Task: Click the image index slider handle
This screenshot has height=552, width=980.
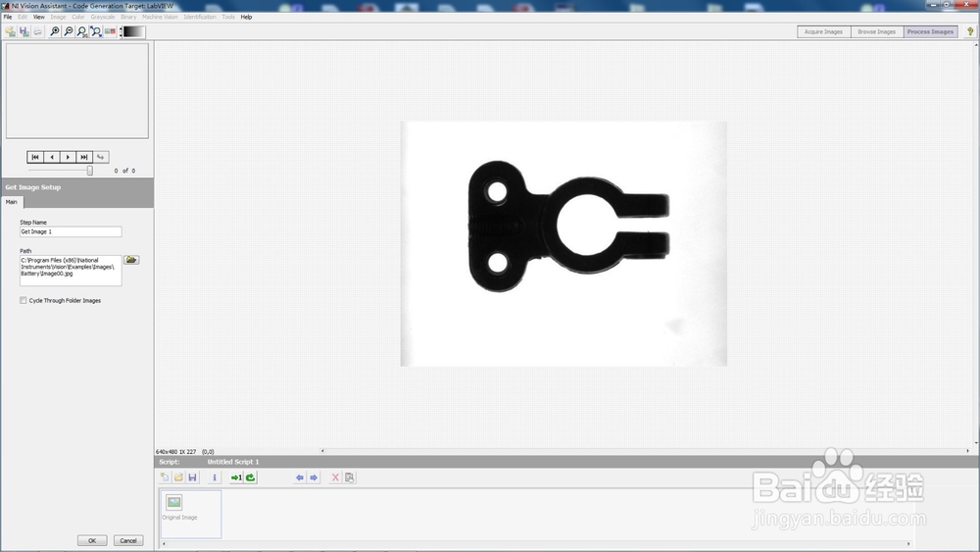Action: (x=90, y=170)
